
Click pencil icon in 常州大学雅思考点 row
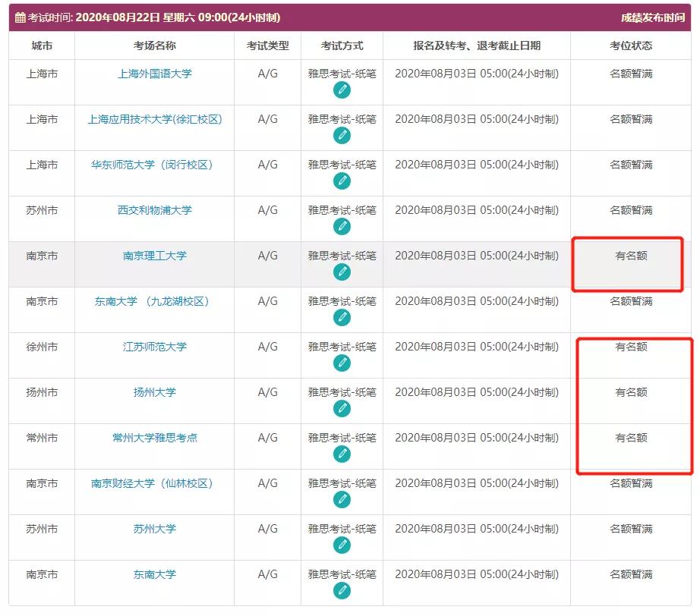[x=342, y=454]
